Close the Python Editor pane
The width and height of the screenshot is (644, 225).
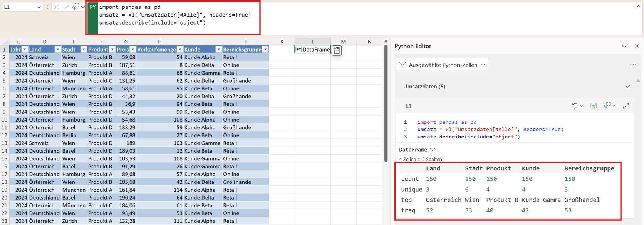pos(637,46)
